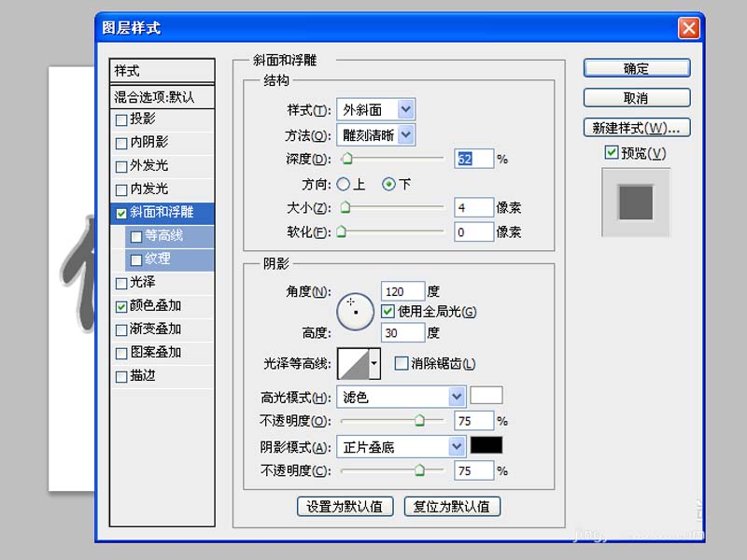The image size is (747, 560).
Task: Toggle the 预览 preview checkbox
Action: pos(612,152)
